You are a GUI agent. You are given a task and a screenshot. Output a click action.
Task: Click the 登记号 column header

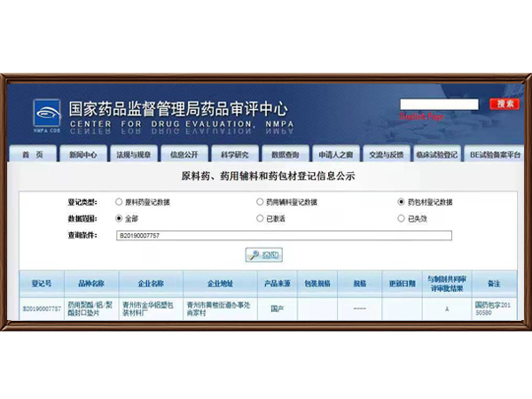[x=42, y=284]
